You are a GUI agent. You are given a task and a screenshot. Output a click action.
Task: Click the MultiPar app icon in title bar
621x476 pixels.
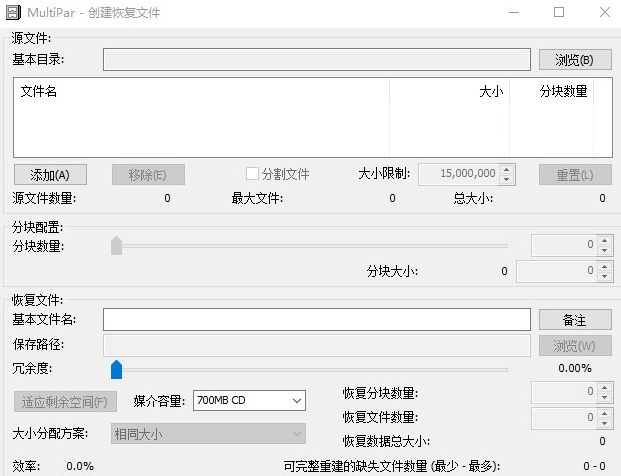point(13,12)
